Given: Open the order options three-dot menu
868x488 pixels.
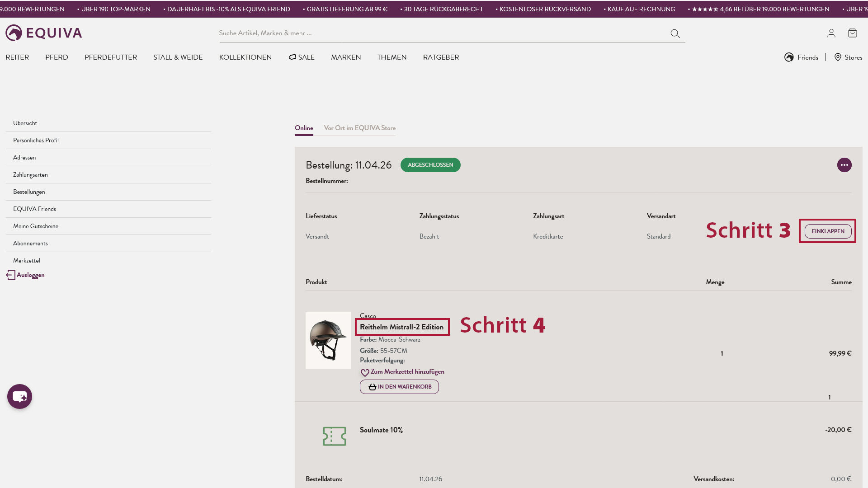Looking at the screenshot, I should pyautogui.click(x=844, y=165).
